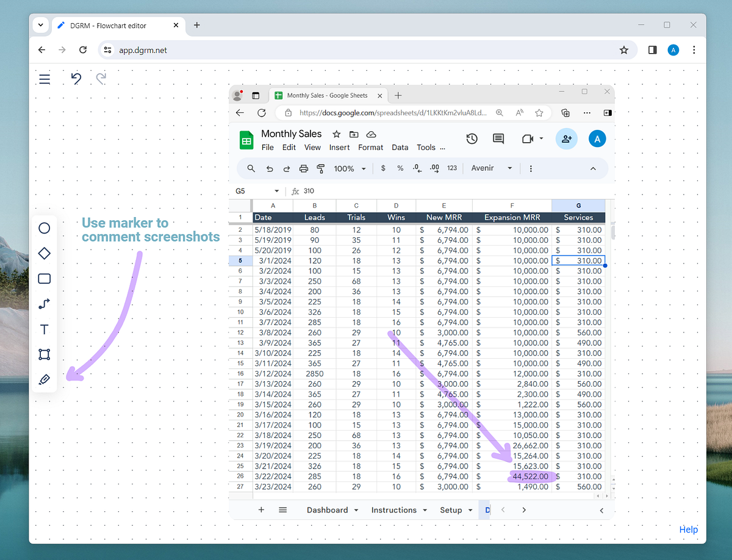Open the Avenir font dropdown
The image size is (732, 560).
(491, 168)
